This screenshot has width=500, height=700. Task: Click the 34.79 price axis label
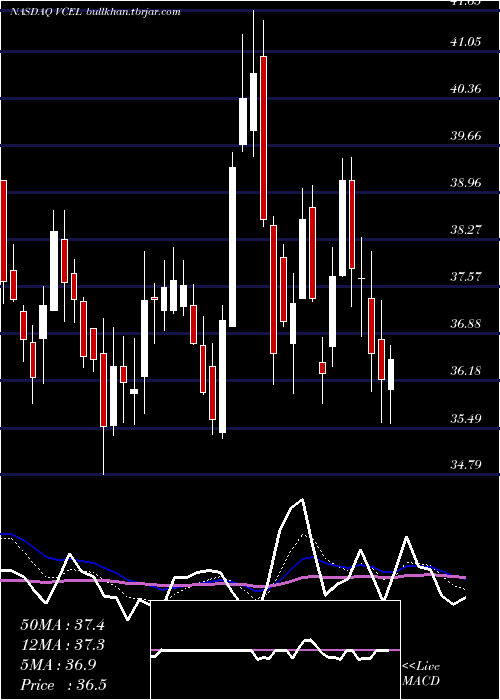[x=466, y=465]
